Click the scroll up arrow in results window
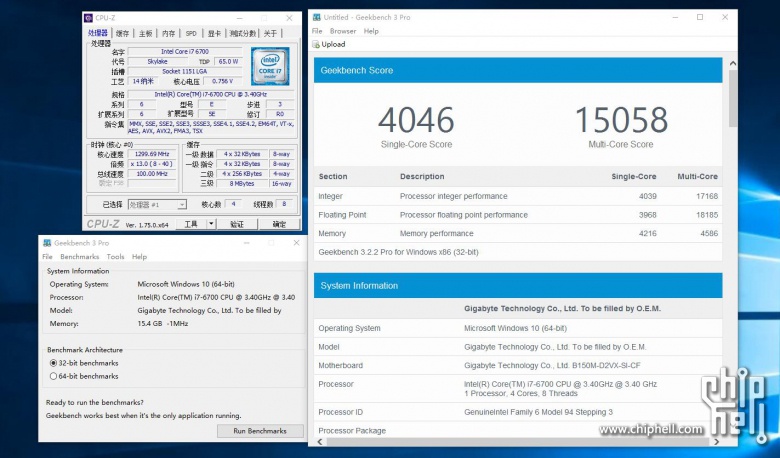This screenshot has width=780, height=458. tap(733, 64)
